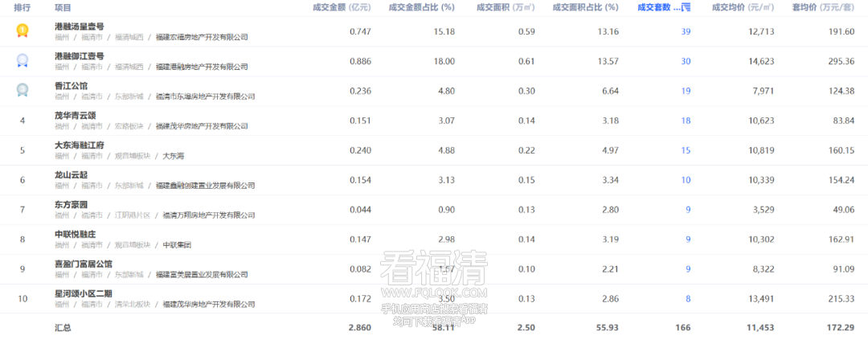The height and width of the screenshot is (340, 868).
Task: Open project 港融汤里壹号
Action: (x=80, y=26)
